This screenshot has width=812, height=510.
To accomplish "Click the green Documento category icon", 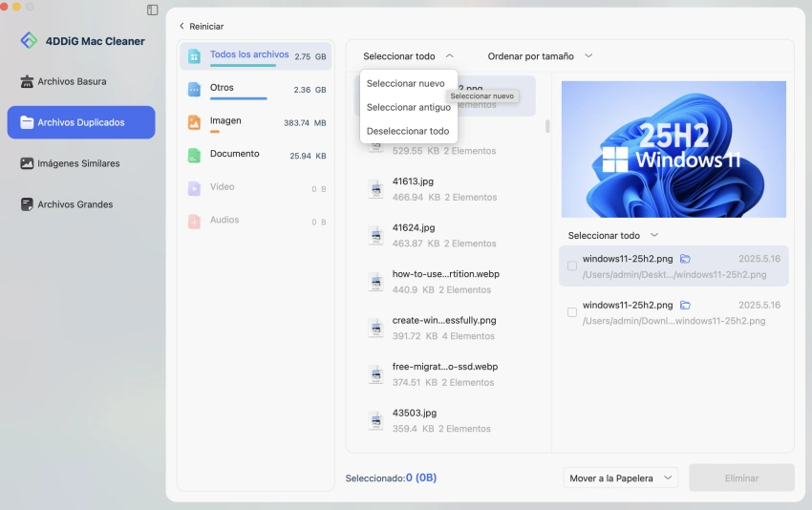I will point(194,156).
